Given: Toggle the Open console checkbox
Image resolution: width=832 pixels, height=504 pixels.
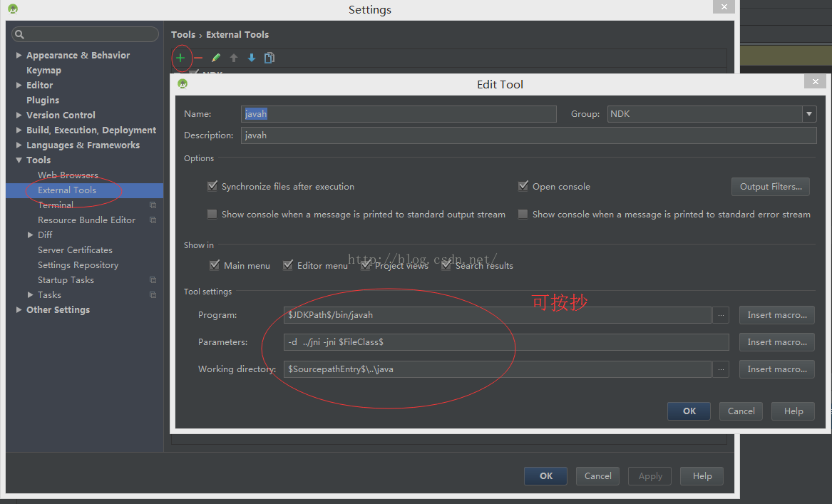Looking at the screenshot, I should pos(523,186).
